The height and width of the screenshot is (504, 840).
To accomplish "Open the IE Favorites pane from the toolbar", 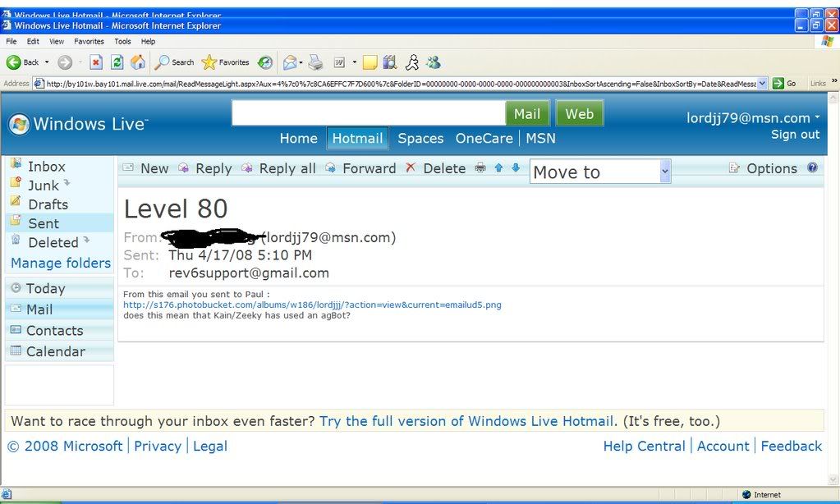I will click(x=226, y=62).
